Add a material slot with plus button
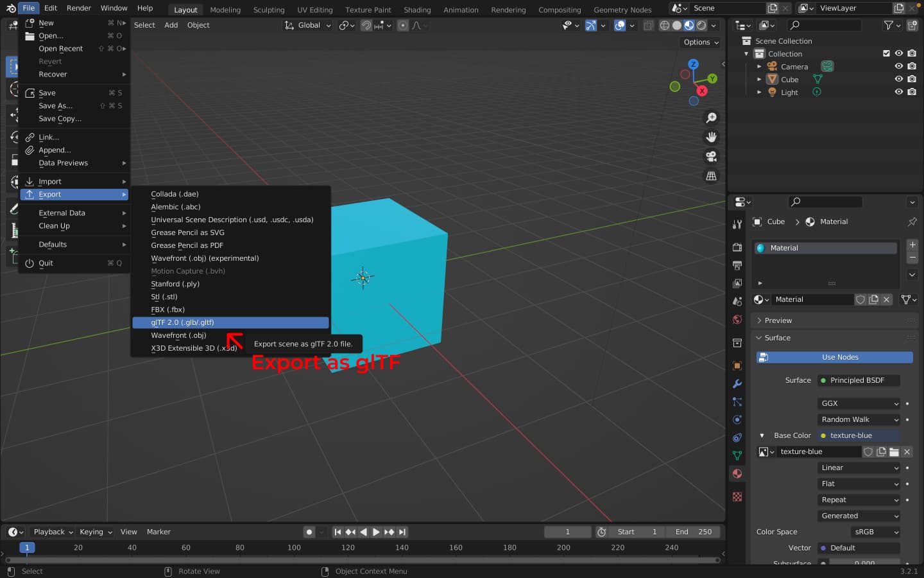924x578 pixels. (912, 245)
